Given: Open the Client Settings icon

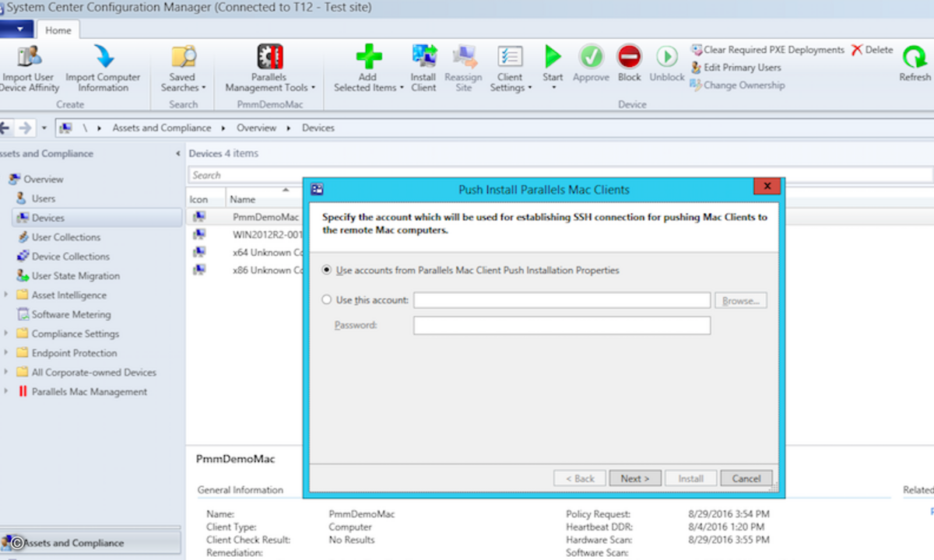Looking at the screenshot, I should [x=510, y=56].
